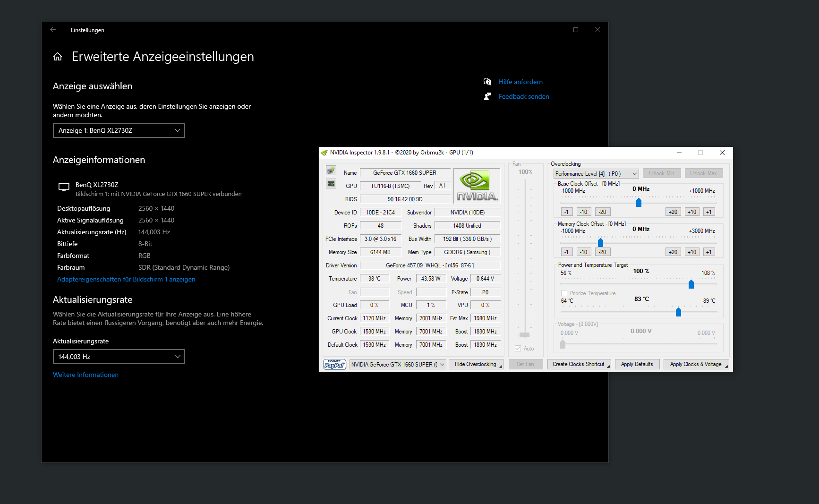Click the Hilfe anfordern chat icon

487,82
